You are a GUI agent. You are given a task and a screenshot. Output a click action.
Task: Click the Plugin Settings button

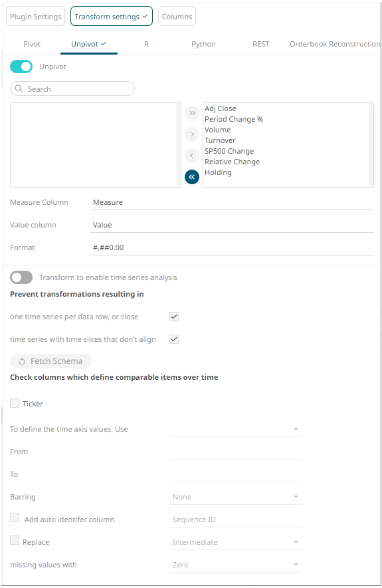click(36, 17)
